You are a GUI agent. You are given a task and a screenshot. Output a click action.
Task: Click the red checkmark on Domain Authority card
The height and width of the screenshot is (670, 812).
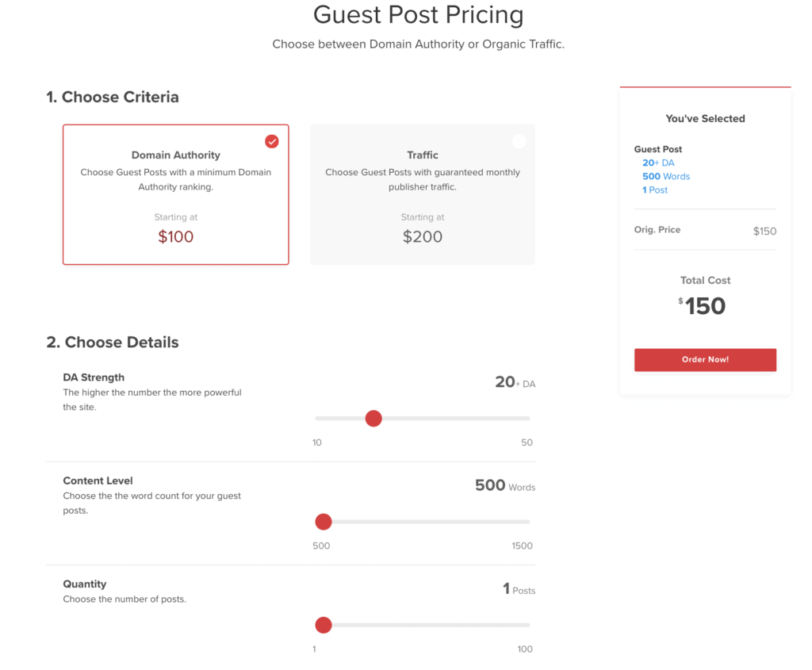pyautogui.click(x=272, y=141)
